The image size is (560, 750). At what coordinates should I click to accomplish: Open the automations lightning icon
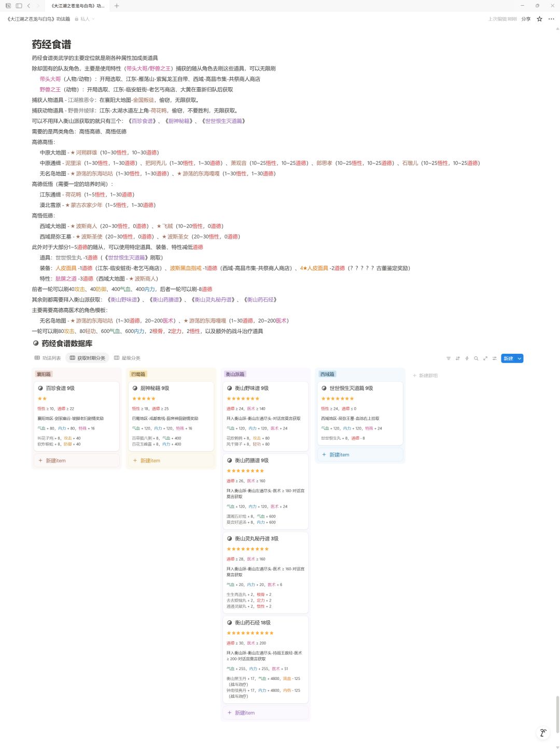[x=467, y=358]
